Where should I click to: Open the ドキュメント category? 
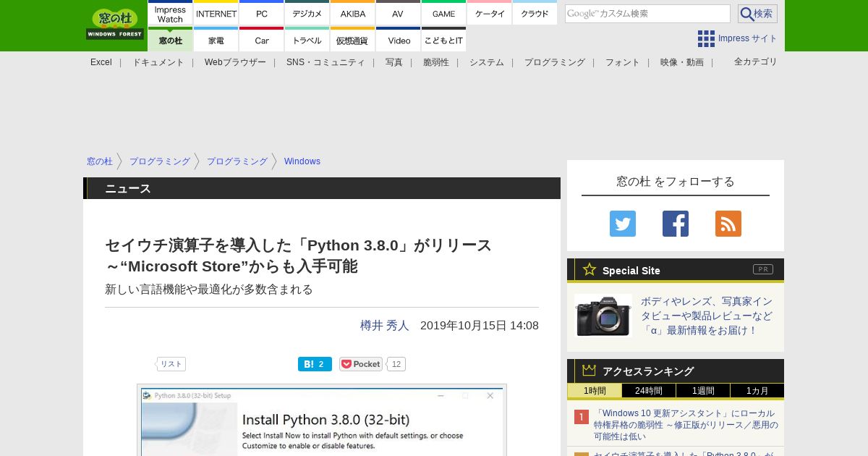[158, 62]
